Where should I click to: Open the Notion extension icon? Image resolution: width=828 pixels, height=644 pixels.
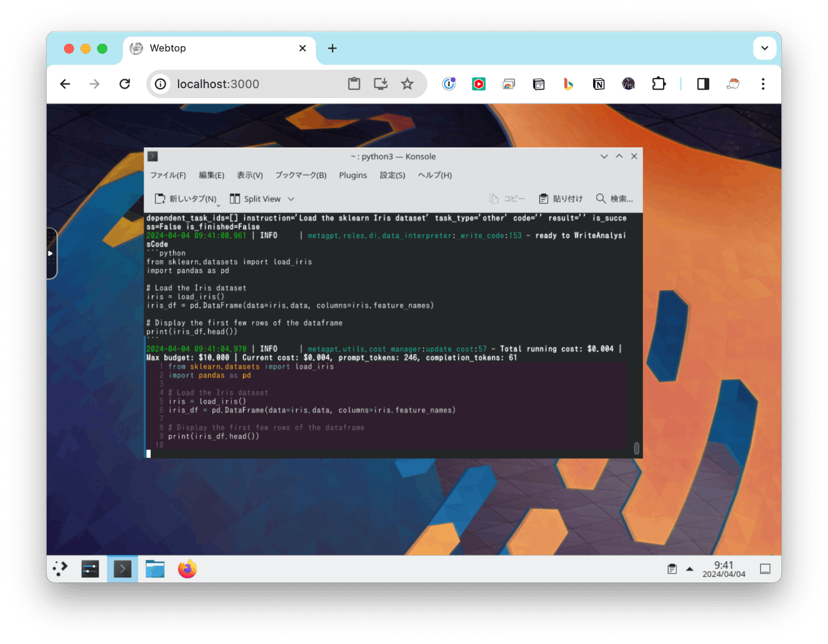tap(599, 84)
